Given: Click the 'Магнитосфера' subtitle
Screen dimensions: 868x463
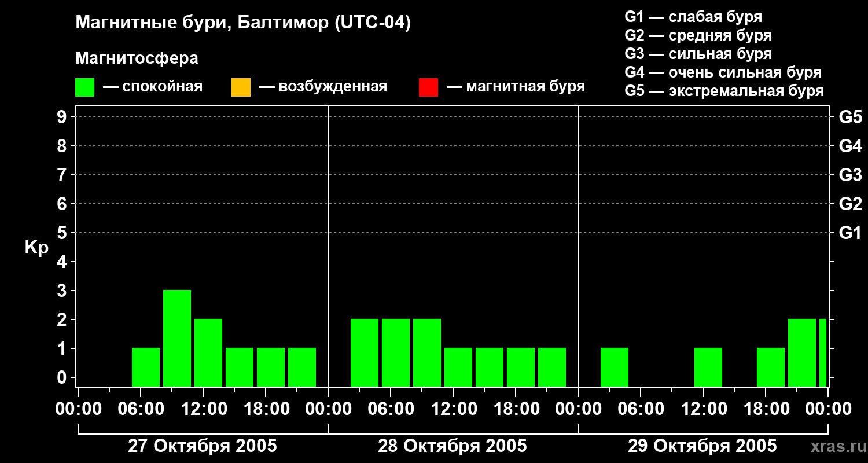Looking at the screenshot, I should 137,58.
